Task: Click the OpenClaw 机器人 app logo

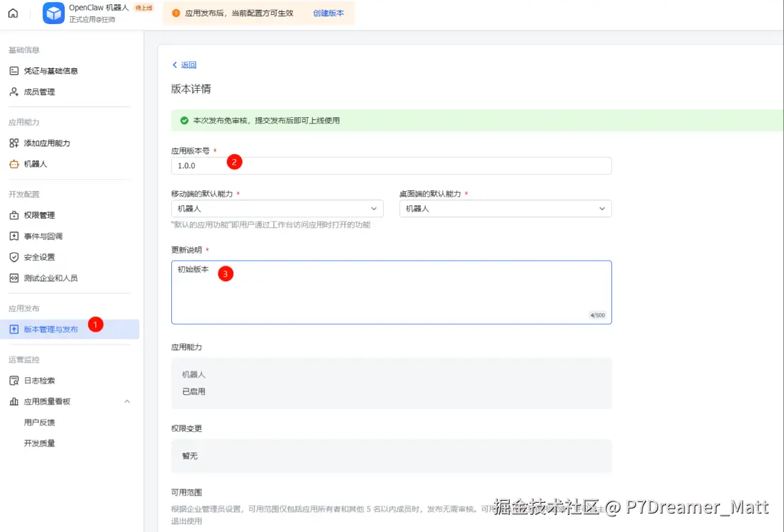Action: tap(53, 13)
